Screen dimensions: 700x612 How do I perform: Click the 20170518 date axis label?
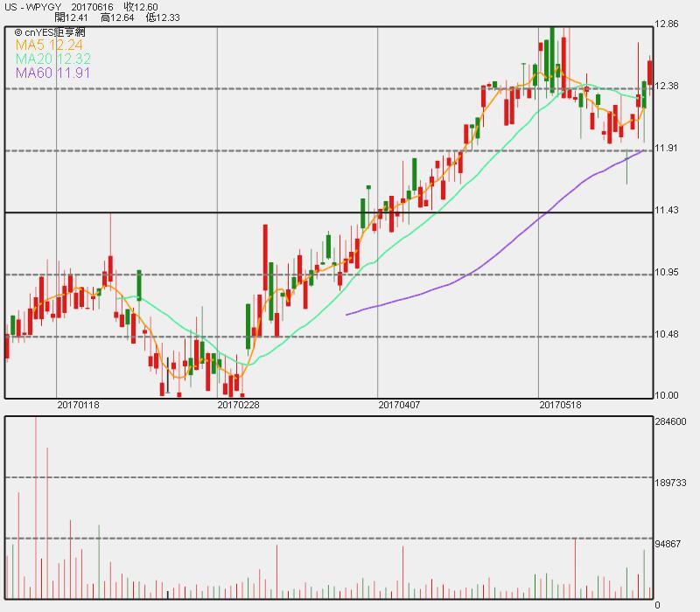[x=560, y=405]
